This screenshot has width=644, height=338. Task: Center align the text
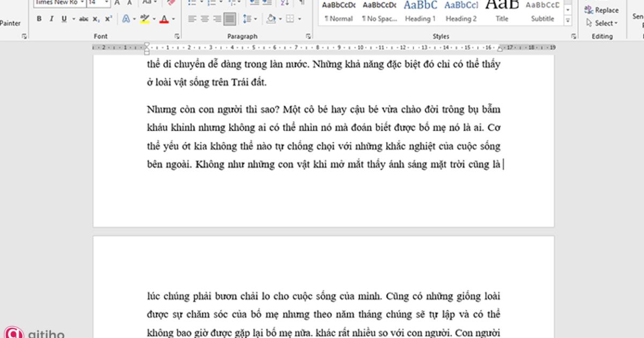tap(204, 19)
